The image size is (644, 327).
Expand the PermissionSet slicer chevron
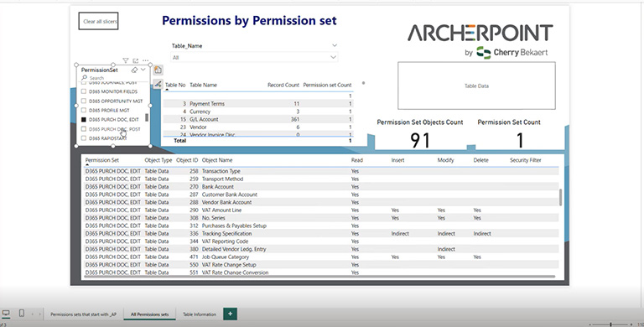point(143,70)
